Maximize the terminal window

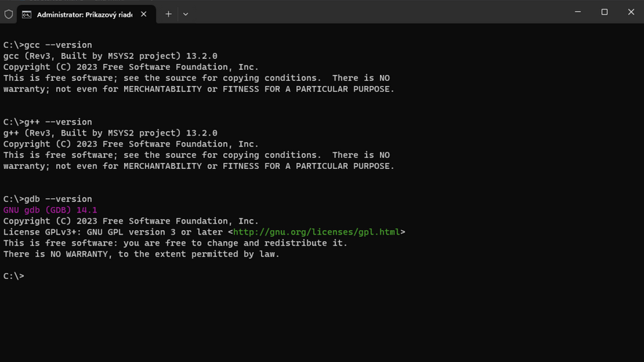pyautogui.click(x=605, y=12)
